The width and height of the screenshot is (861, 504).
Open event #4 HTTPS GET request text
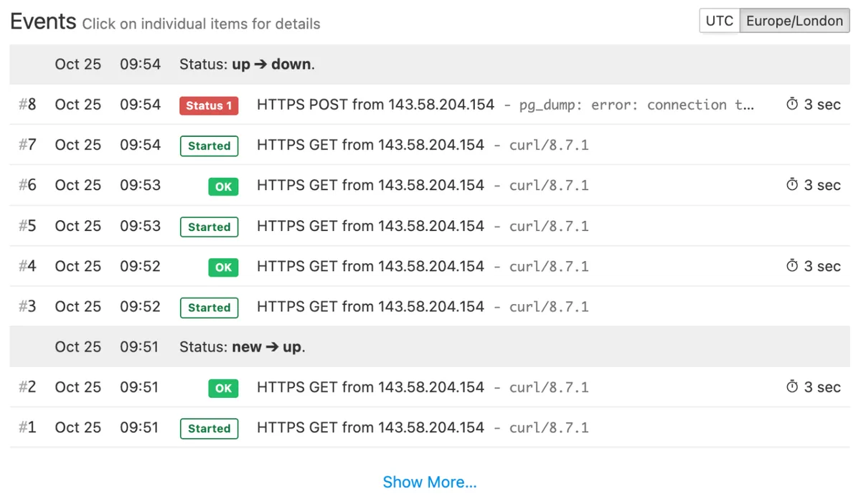point(370,266)
